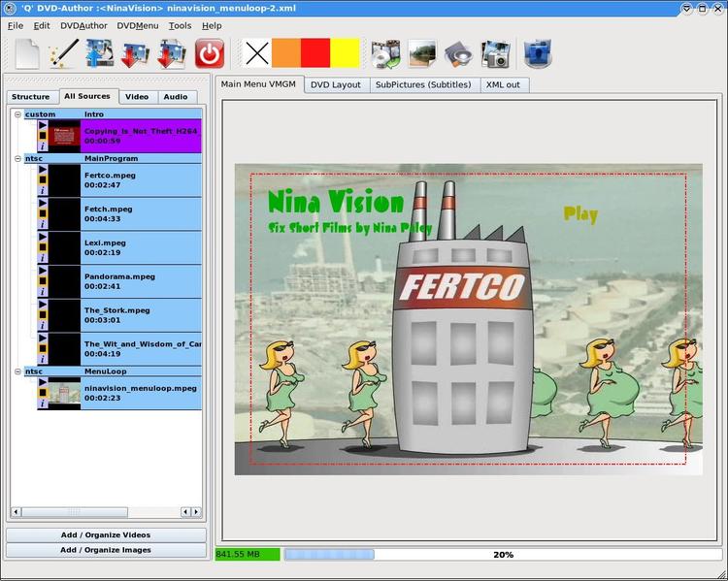The image size is (728, 581).
Task: Click the source list scrollbar left arrow
Action: pyautogui.click(x=16, y=512)
